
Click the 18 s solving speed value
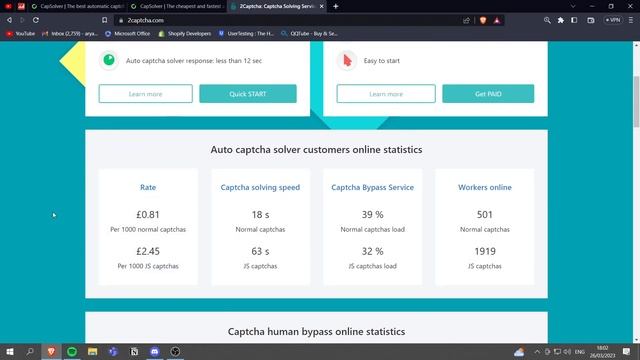point(260,215)
